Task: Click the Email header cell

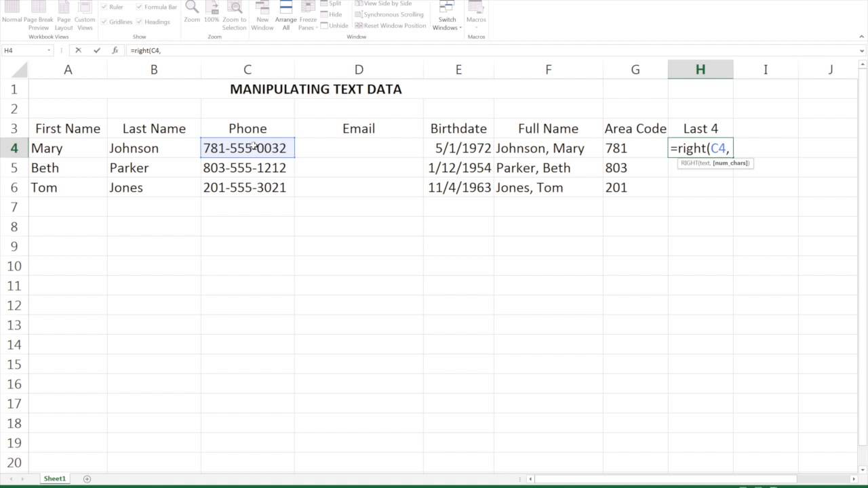Action: (359, 128)
